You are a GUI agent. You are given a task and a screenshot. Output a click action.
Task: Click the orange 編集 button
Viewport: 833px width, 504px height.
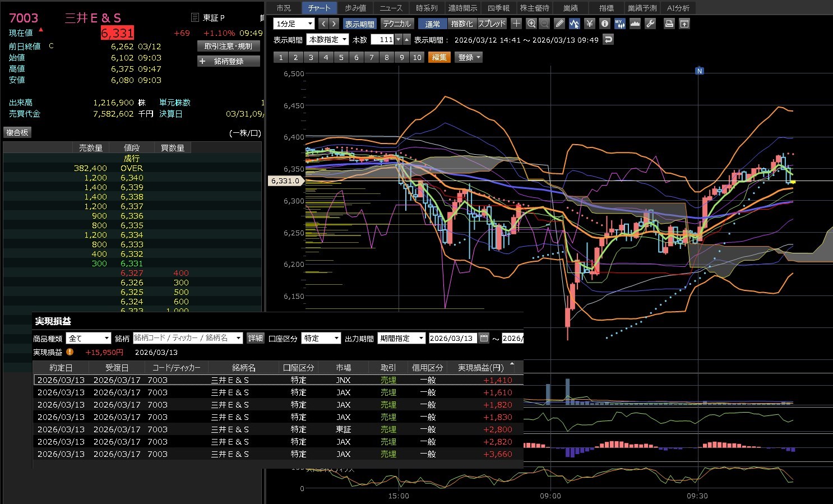(439, 57)
